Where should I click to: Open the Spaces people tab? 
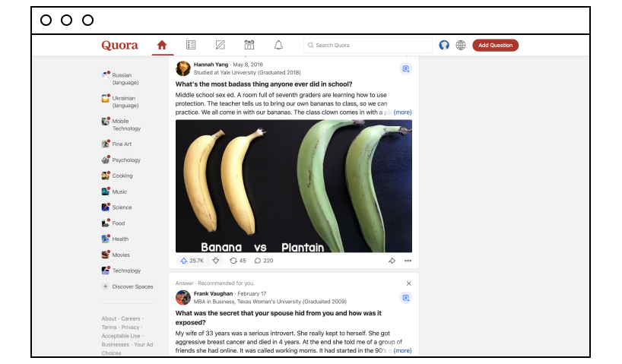(249, 45)
